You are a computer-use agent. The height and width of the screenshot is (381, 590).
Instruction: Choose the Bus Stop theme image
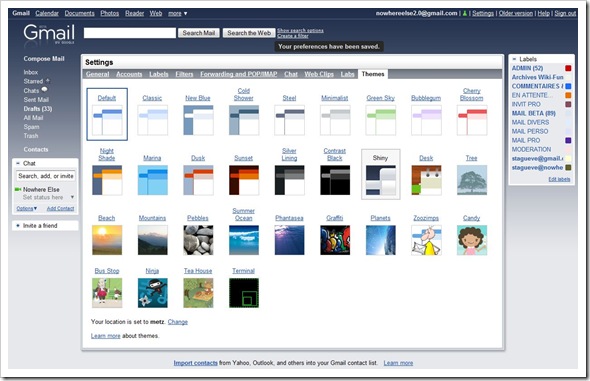(107, 293)
